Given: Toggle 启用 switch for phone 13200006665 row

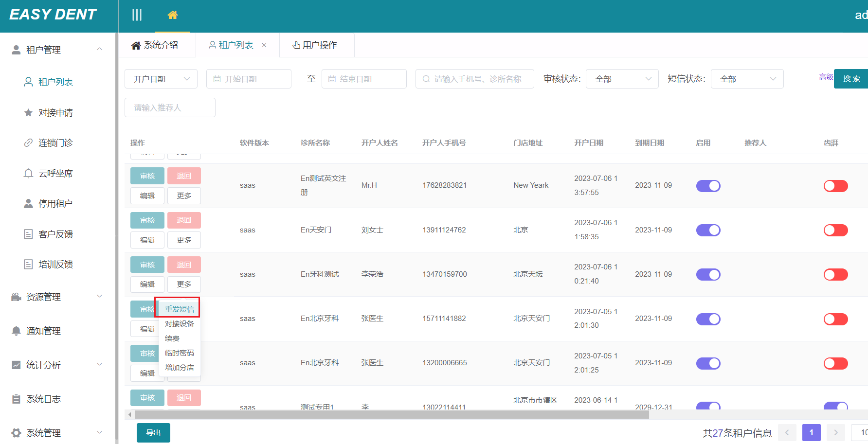Looking at the screenshot, I should [708, 363].
